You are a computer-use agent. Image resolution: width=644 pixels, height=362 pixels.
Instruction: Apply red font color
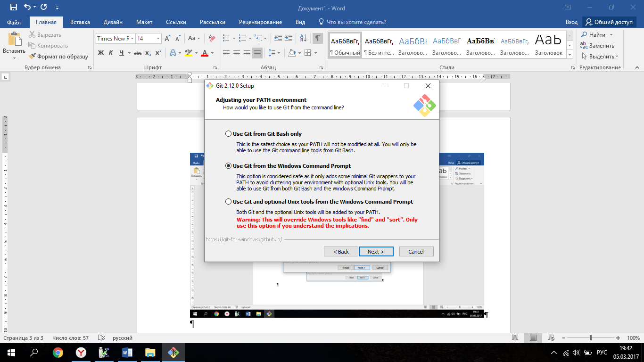205,53
